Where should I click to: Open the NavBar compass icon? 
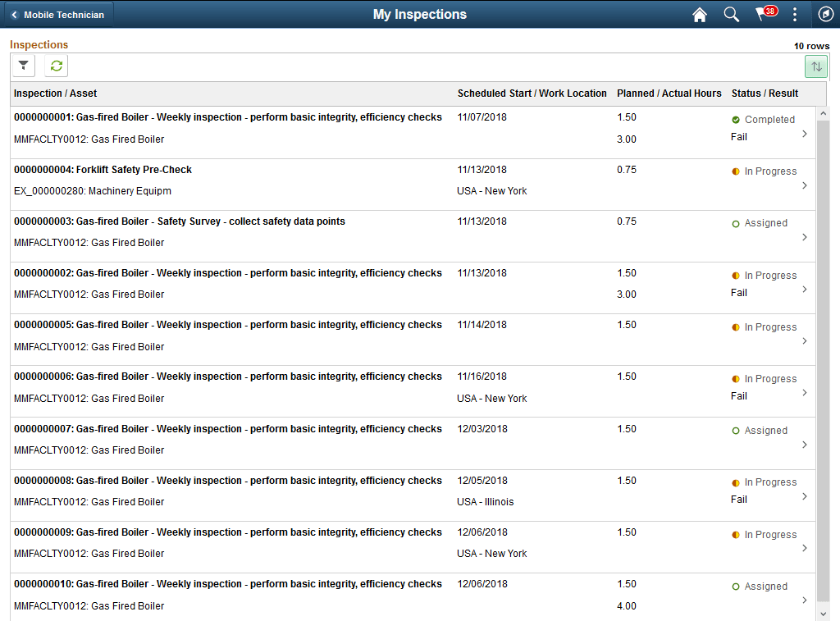825,14
